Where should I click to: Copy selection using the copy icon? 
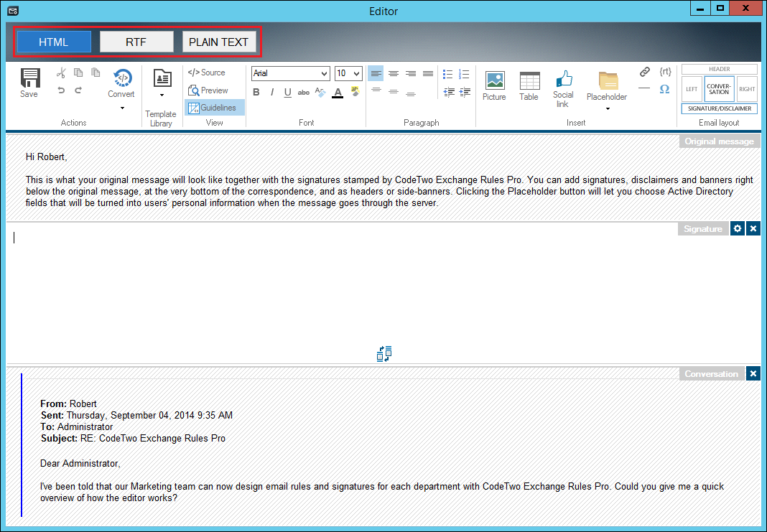coord(78,73)
